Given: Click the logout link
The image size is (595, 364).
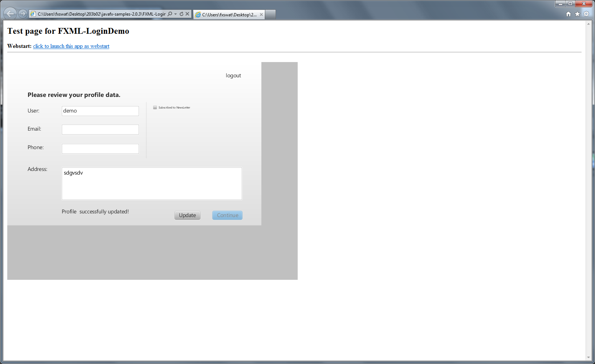Looking at the screenshot, I should click(x=233, y=75).
